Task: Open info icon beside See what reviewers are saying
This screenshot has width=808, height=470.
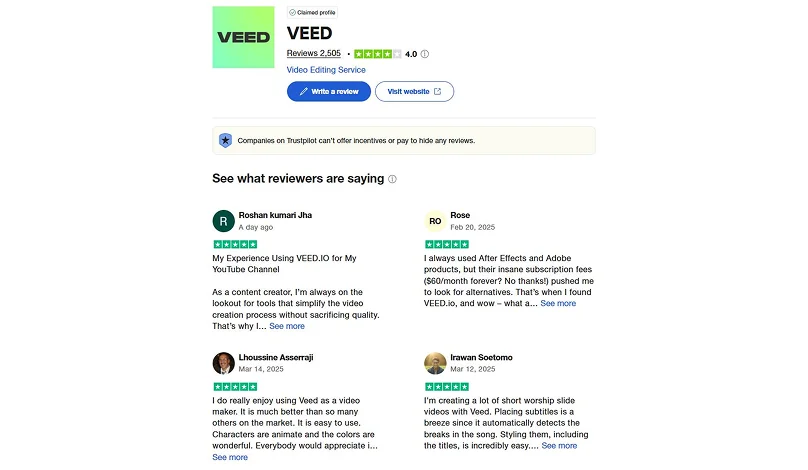Action: [392, 179]
